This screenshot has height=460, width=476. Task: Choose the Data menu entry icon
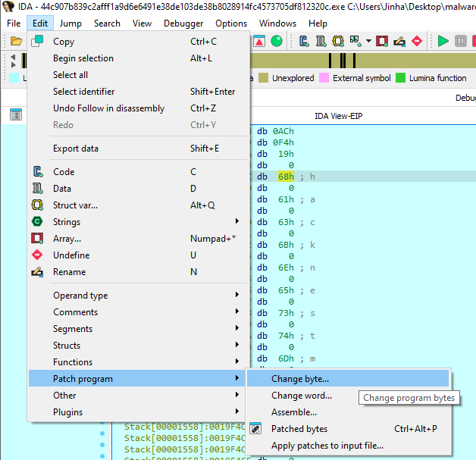pos(37,189)
